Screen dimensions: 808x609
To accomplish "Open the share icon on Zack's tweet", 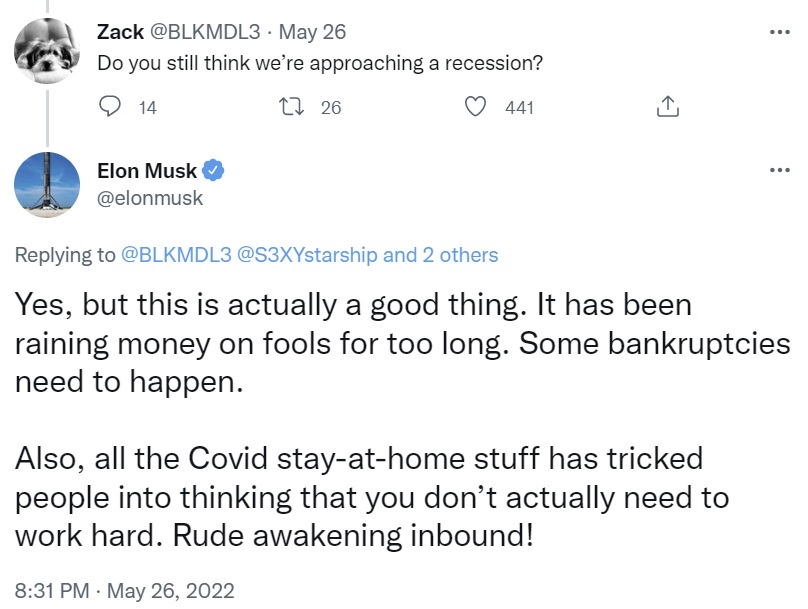I will 667,107.
